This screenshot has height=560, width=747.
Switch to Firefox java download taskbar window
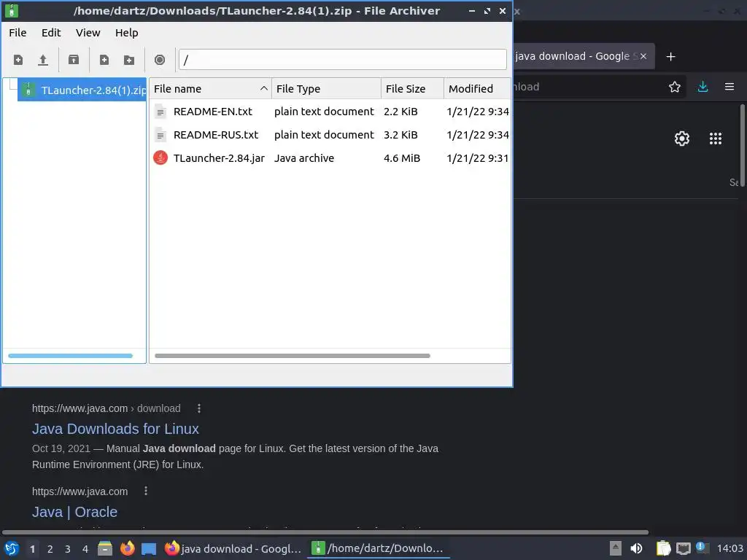point(233,548)
